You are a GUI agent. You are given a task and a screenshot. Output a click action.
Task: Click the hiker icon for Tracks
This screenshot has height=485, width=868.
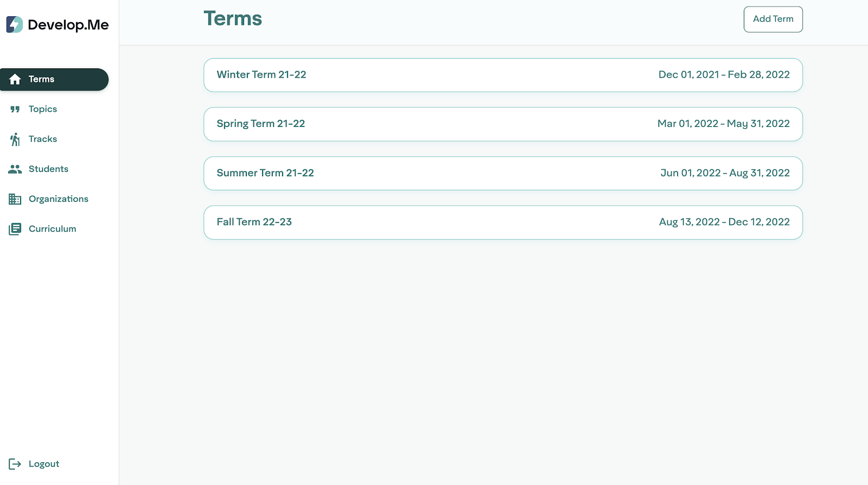click(15, 139)
